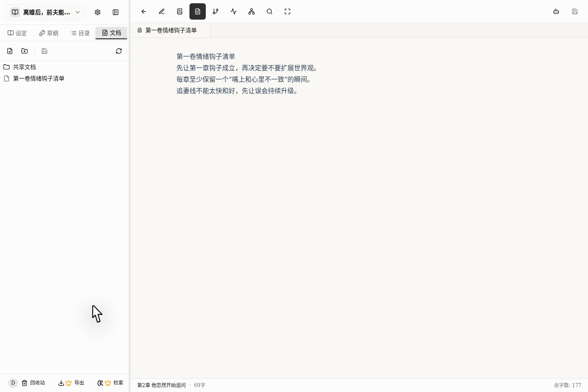
Task: Click the sidebar save icon
Action: (x=45, y=51)
